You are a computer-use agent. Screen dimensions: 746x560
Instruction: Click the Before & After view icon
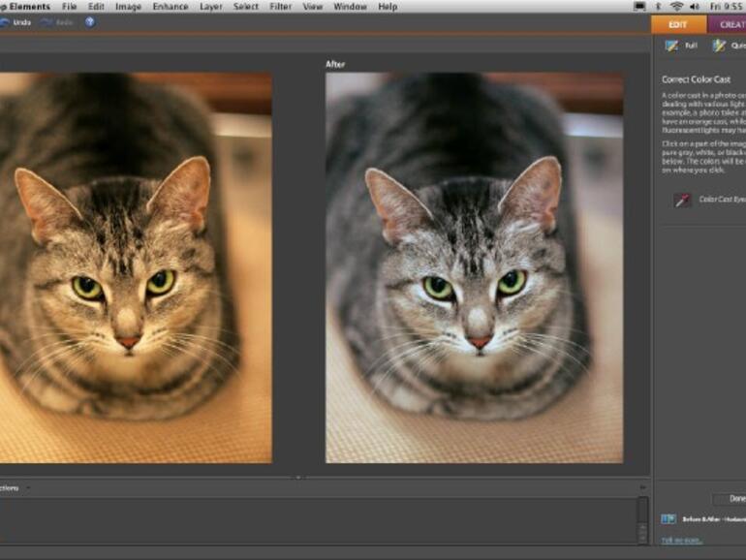click(668, 519)
